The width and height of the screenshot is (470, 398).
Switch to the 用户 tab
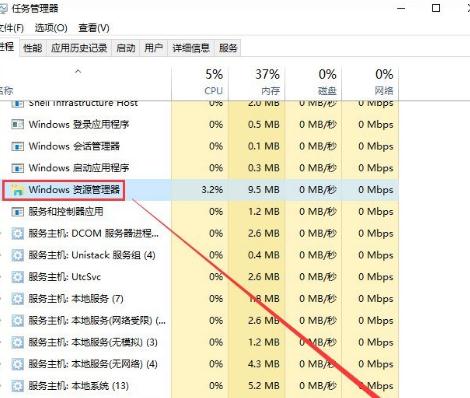click(154, 48)
